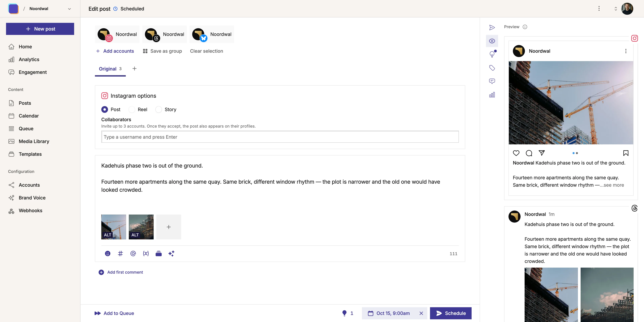Click Add accounts link

pos(115,51)
